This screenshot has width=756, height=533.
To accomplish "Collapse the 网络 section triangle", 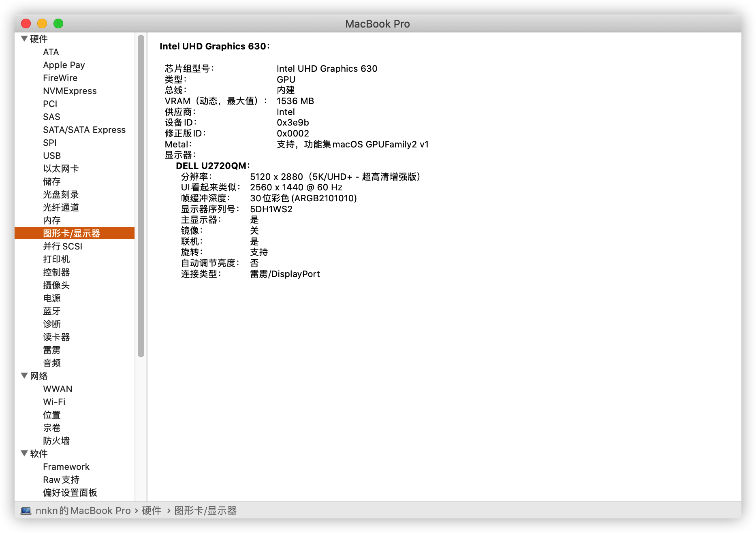I will coord(24,376).
